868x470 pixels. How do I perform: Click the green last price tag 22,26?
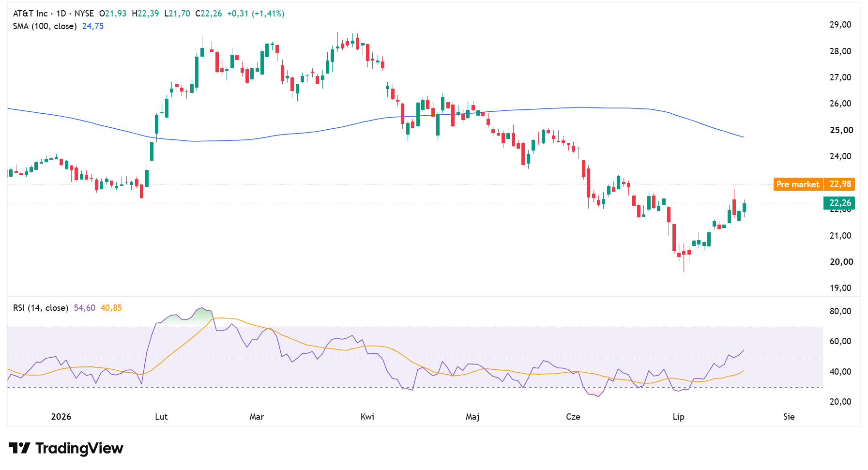click(x=840, y=203)
